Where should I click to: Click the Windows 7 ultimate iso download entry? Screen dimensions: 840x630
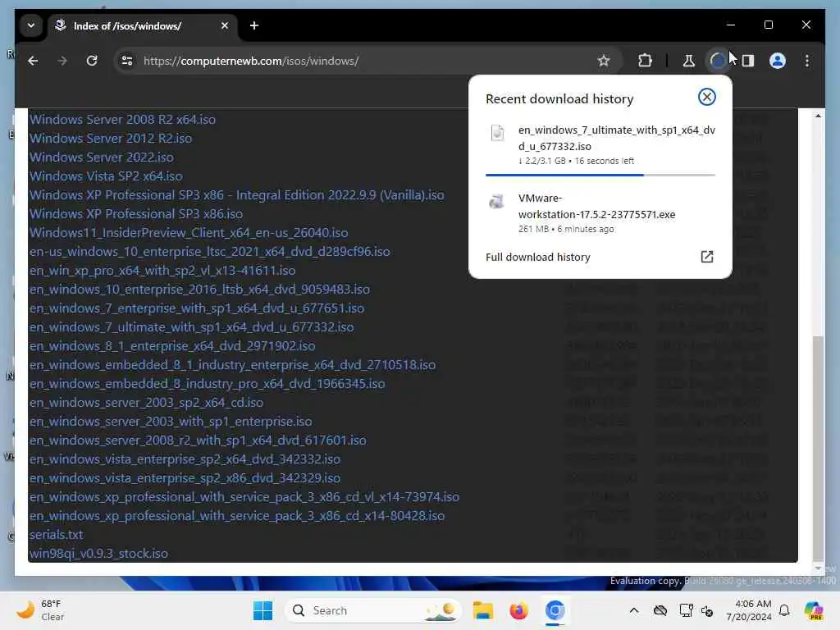tap(600, 145)
